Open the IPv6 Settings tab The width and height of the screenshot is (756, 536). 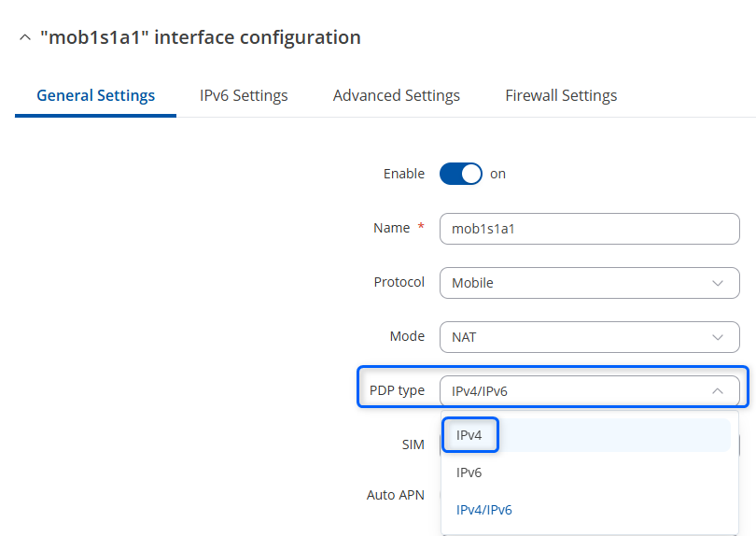coord(244,95)
